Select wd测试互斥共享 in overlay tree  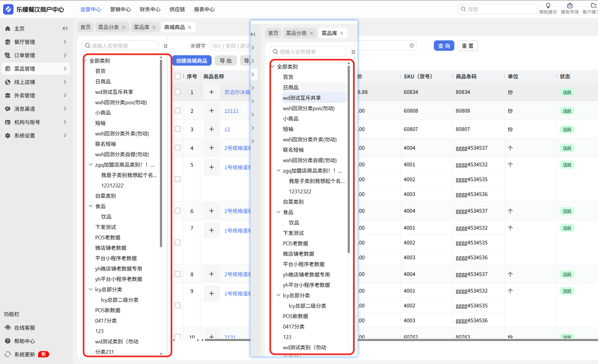tap(314, 98)
